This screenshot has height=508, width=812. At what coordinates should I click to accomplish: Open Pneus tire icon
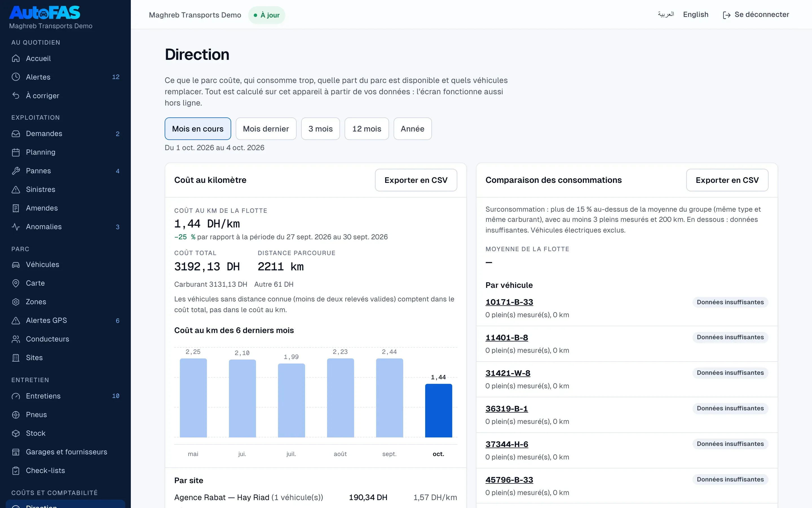coord(16,415)
